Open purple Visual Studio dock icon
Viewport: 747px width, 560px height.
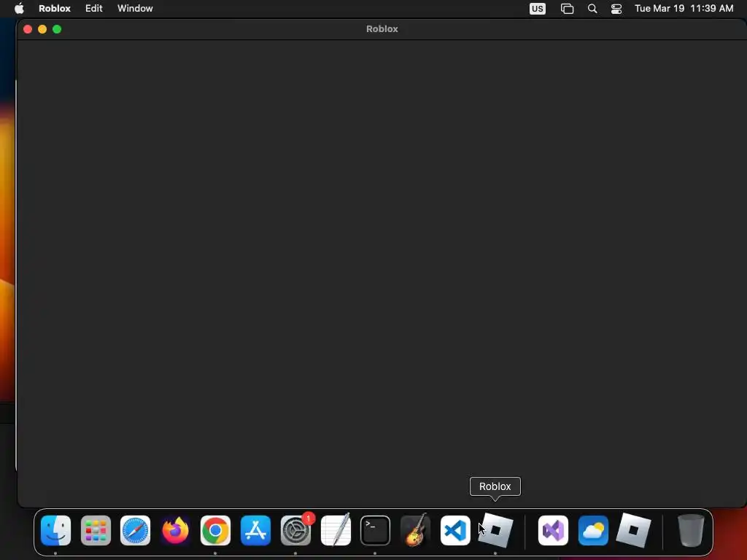point(553,531)
